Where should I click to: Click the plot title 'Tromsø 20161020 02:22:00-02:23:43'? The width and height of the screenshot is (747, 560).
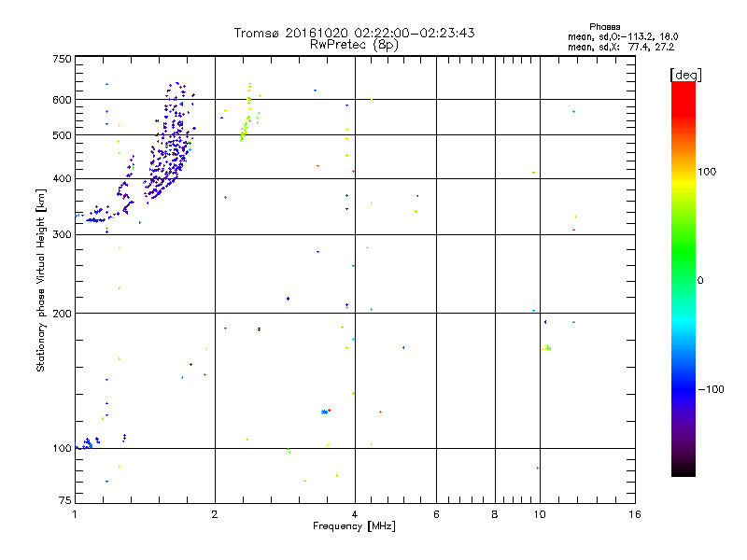[354, 33]
